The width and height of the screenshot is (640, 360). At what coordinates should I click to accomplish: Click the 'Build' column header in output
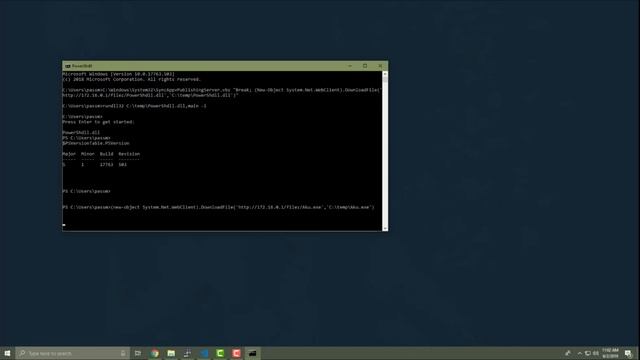[x=107, y=154]
